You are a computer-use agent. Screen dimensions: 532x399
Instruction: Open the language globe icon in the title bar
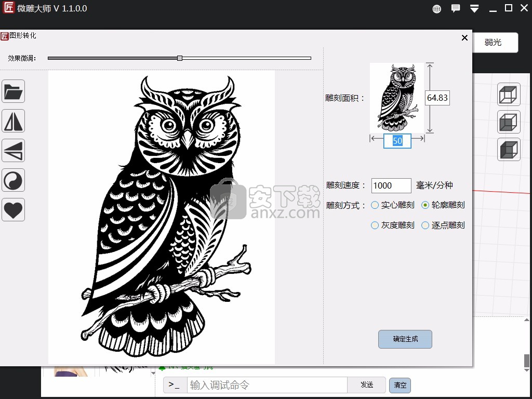(436, 9)
